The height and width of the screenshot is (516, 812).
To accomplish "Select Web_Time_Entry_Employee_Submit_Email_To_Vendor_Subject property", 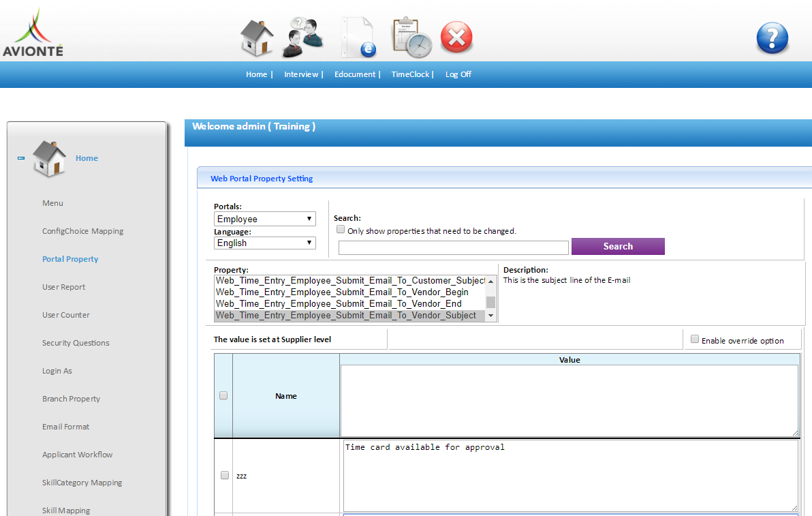I will click(x=350, y=316).
